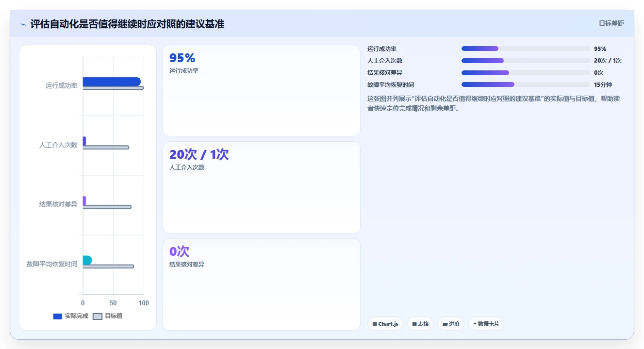
Task: Click the lightning icon beside the title
Action: click(x=23, y=24)
